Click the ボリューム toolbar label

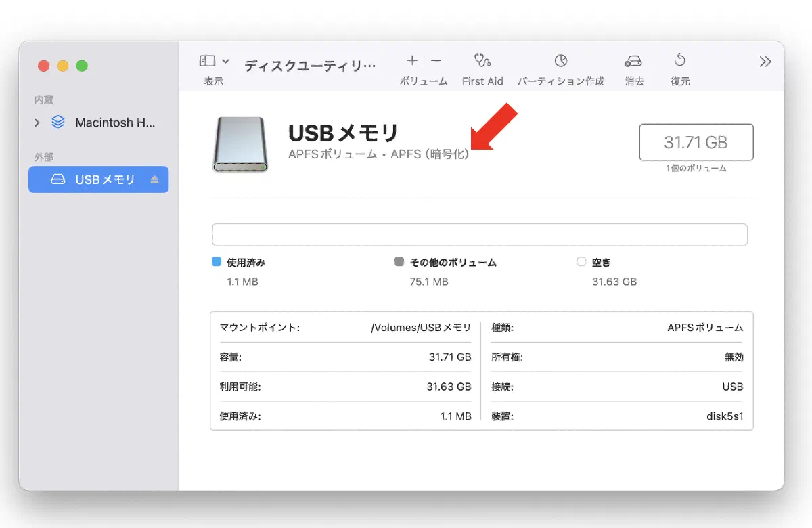point(424,81)
